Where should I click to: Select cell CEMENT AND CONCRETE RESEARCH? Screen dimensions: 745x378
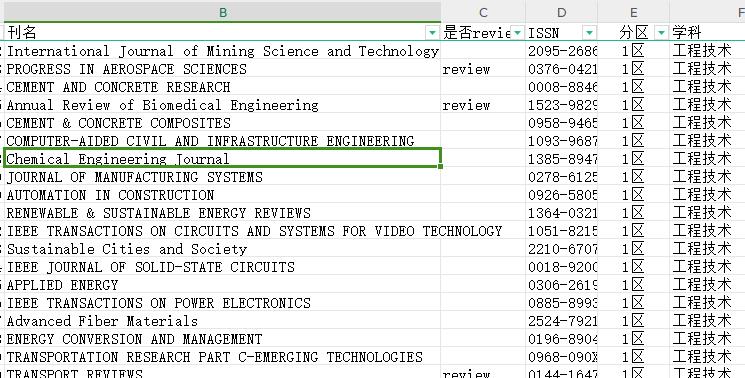(222, 87)
